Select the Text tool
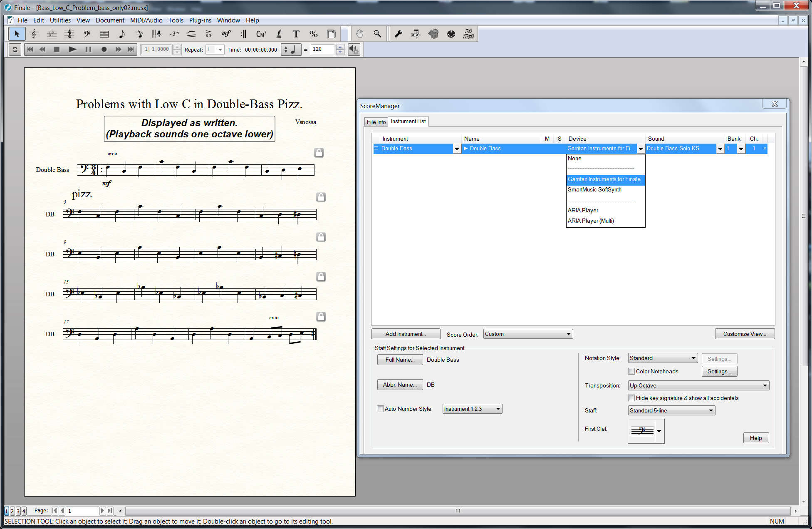Viewport: 812px width, 529px height. 296,34
